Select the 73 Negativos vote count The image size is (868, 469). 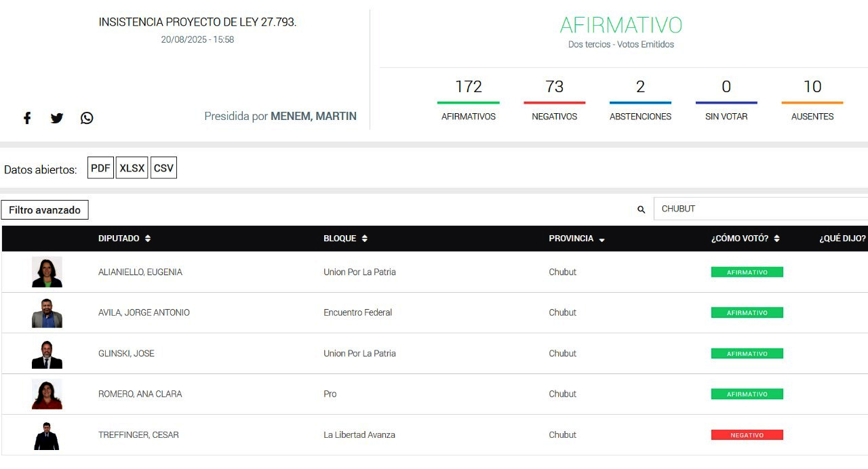[554, 87]
